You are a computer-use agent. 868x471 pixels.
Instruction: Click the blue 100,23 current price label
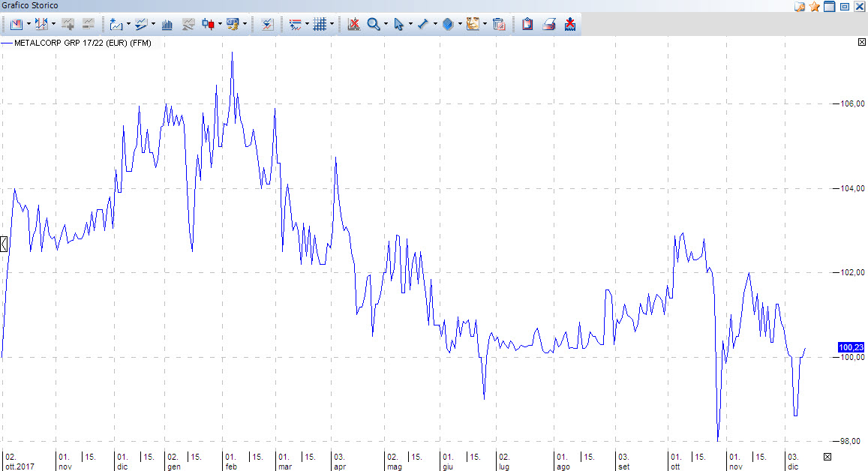tap(851, 347)
